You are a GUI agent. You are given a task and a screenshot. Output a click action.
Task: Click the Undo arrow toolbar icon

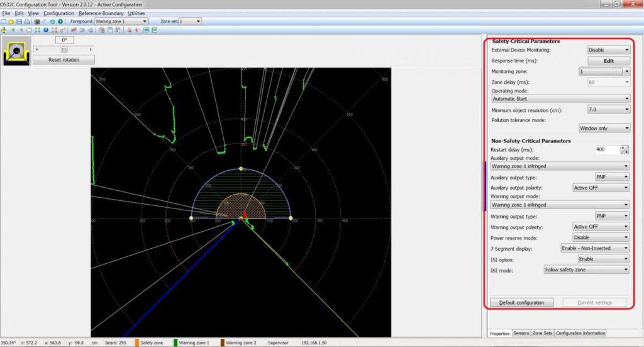click(82, 30)
